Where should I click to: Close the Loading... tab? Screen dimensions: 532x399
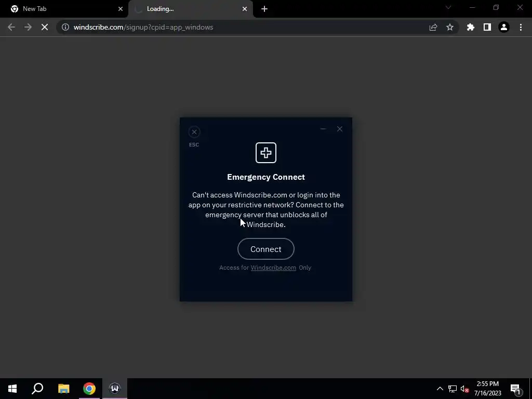click(245, 9)
